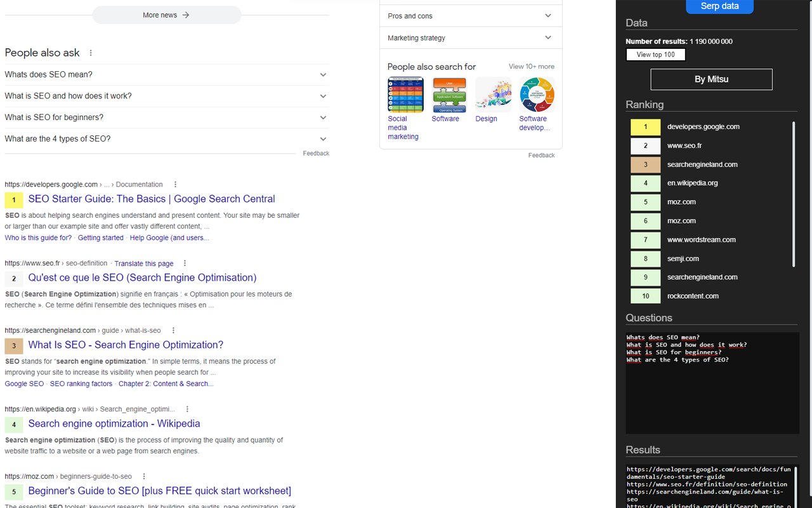This screenshot has width=812, height=508.
Task: Click the More news button
Action: click(166, 15)
